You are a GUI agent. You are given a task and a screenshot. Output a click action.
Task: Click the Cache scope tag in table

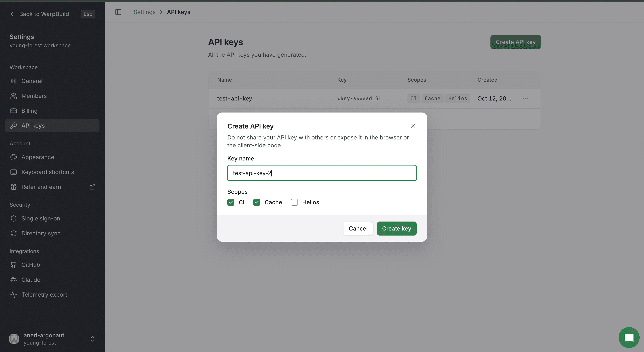432,99
